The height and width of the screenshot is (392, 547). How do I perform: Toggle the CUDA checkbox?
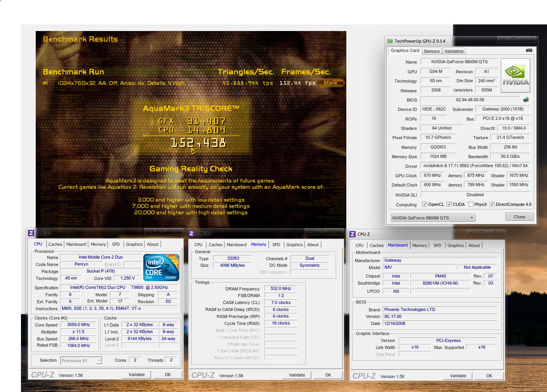click(x=449, y=204)
